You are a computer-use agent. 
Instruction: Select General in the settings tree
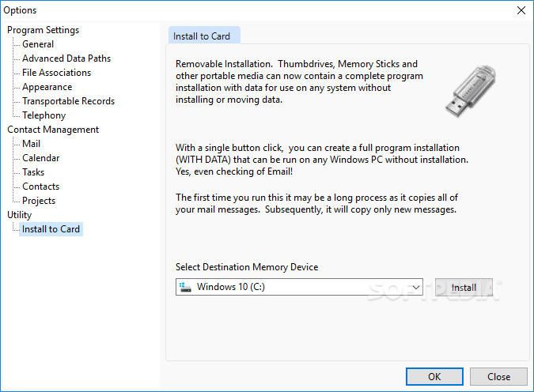click(x=38, y=44)
